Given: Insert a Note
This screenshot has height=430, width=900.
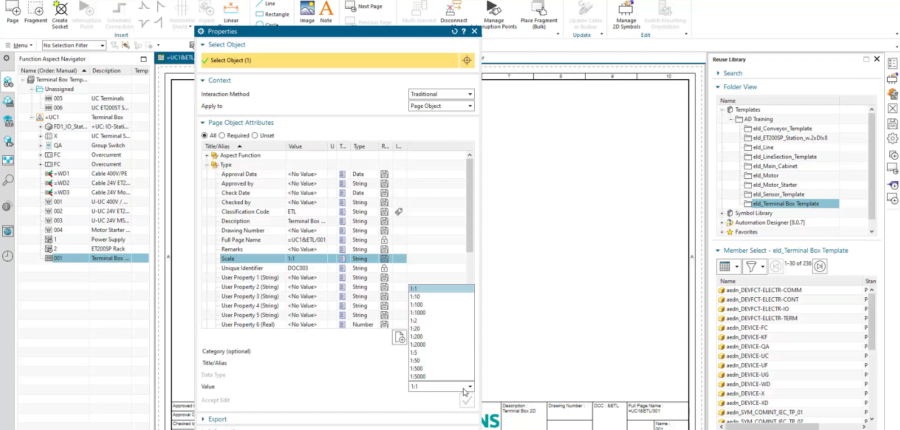Looking at the screenshot, I should (x=326, y=11).
